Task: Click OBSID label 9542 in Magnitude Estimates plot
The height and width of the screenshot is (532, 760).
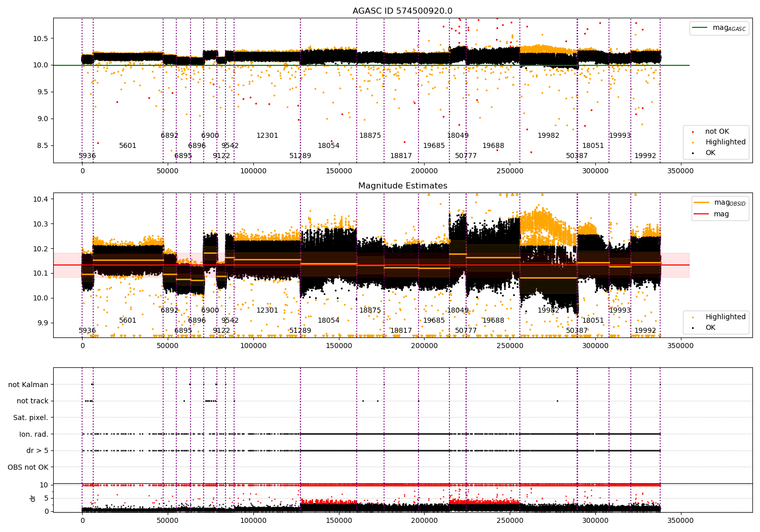Action: pos(230,321)
